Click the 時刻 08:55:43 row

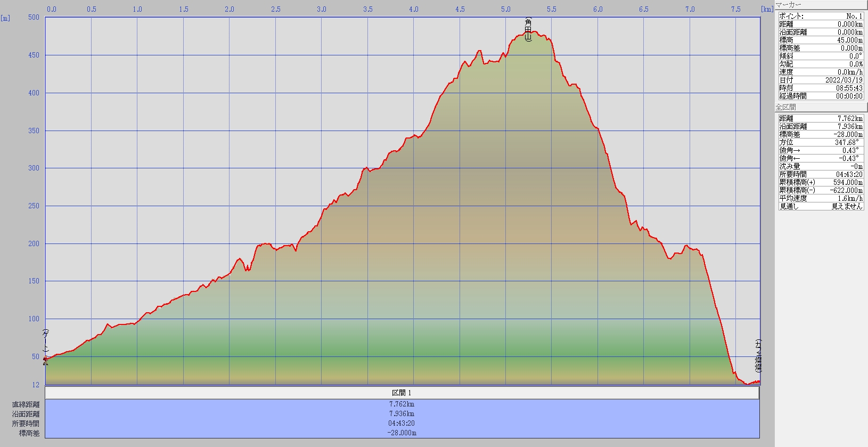[821, 88]
